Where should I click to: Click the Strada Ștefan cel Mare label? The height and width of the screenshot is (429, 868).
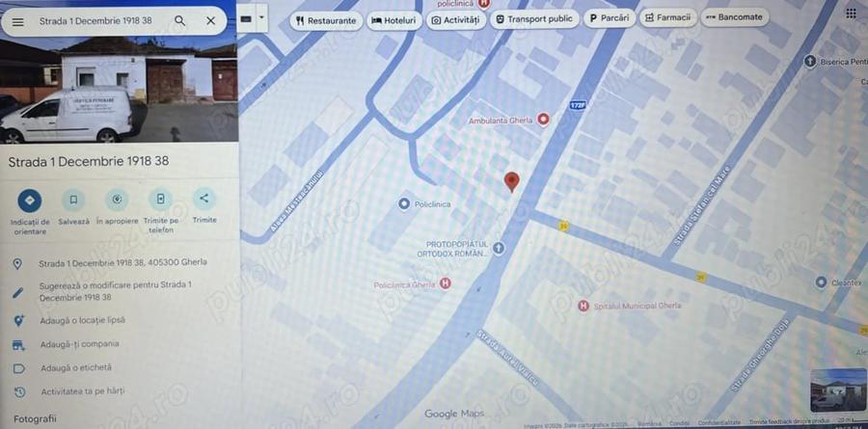[x=702, y=206]
